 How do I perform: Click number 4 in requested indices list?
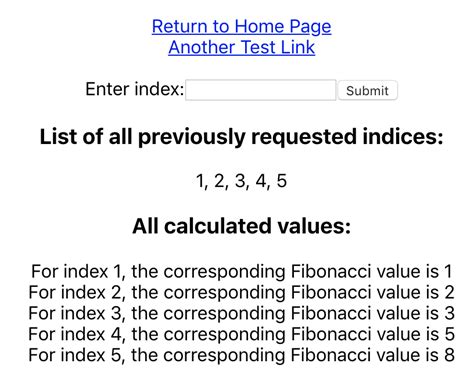tap(261, 181)
